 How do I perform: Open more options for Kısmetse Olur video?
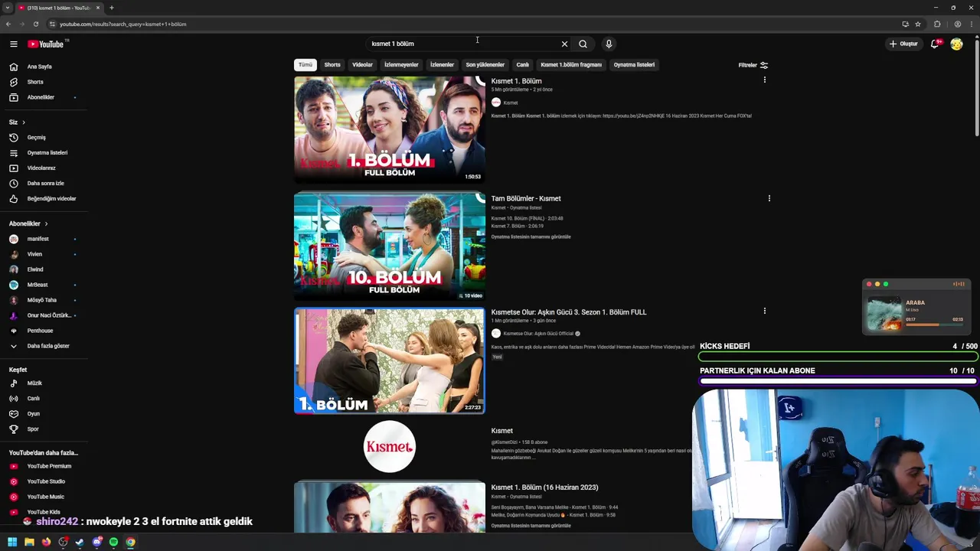[764, 311]
